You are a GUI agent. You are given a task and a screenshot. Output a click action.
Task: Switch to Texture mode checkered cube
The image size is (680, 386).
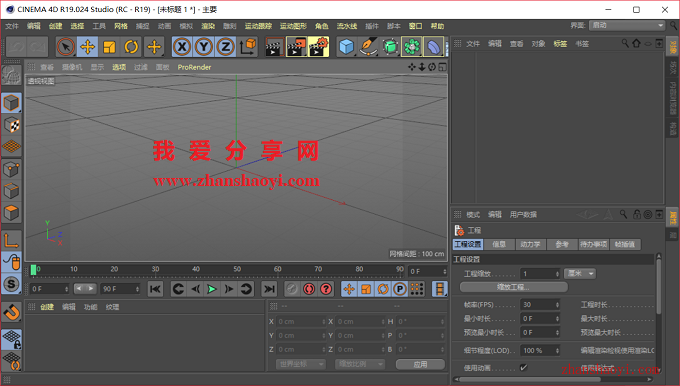click(11, 125)
